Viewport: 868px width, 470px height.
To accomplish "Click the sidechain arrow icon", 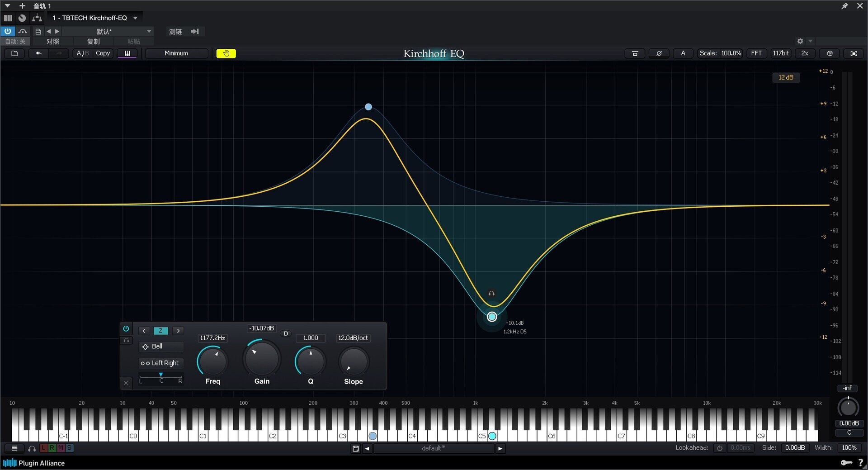I will 195,32.
